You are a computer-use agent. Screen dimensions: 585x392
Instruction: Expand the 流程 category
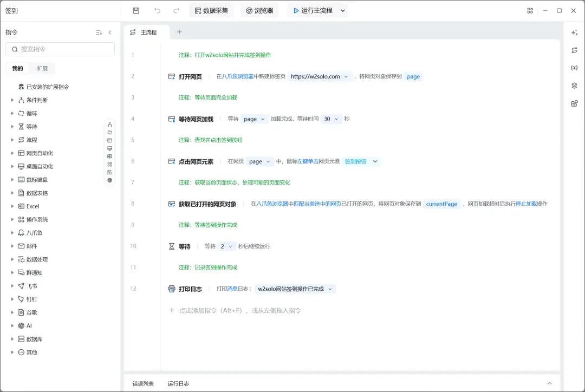click(x=12, y=140)
